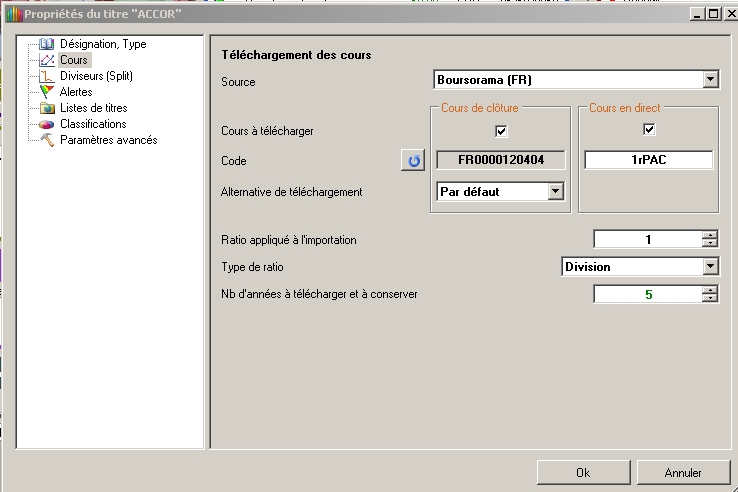Click the Alertes icon in sidebar
This screenshot has height=492, width=738.
(46, 92)
